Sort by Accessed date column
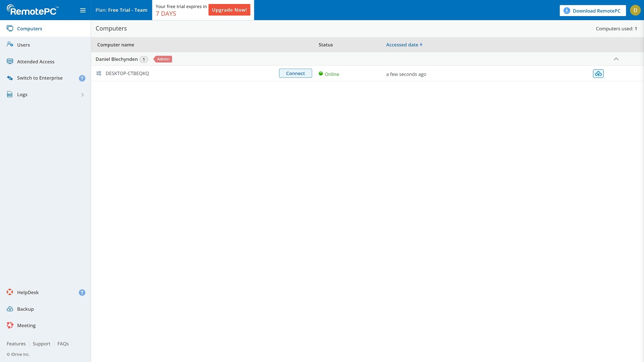The image size is (644, 362). pos(404,45)
